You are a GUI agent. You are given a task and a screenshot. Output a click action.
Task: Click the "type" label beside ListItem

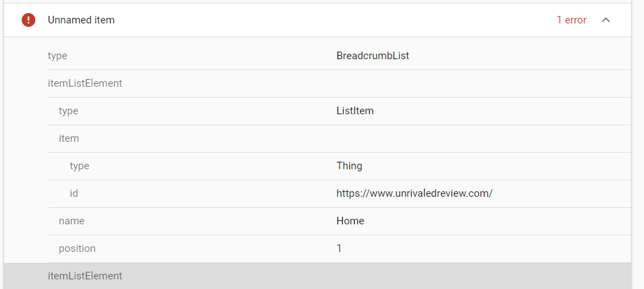[68, 111]
